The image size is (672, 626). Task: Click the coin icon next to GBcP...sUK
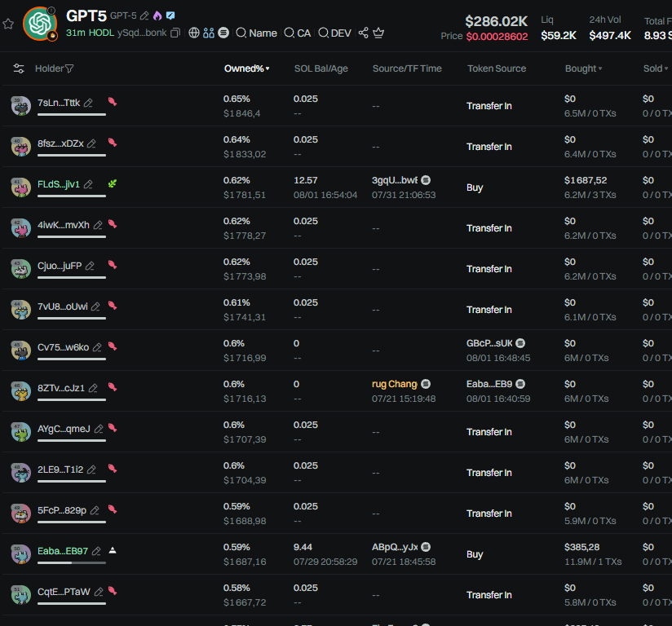click(x=520, y=343)
